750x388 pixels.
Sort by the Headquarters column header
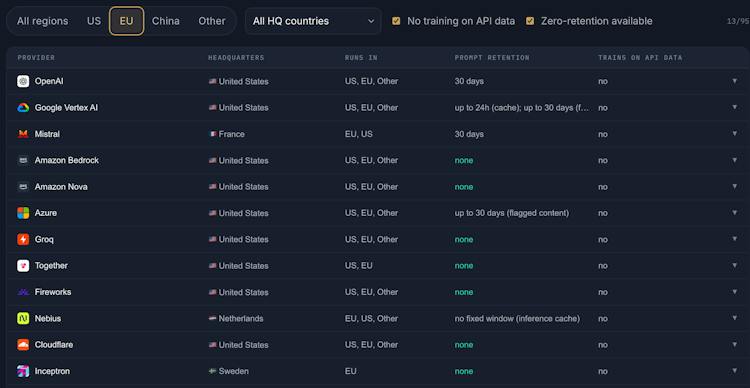[x=236, y=58]
